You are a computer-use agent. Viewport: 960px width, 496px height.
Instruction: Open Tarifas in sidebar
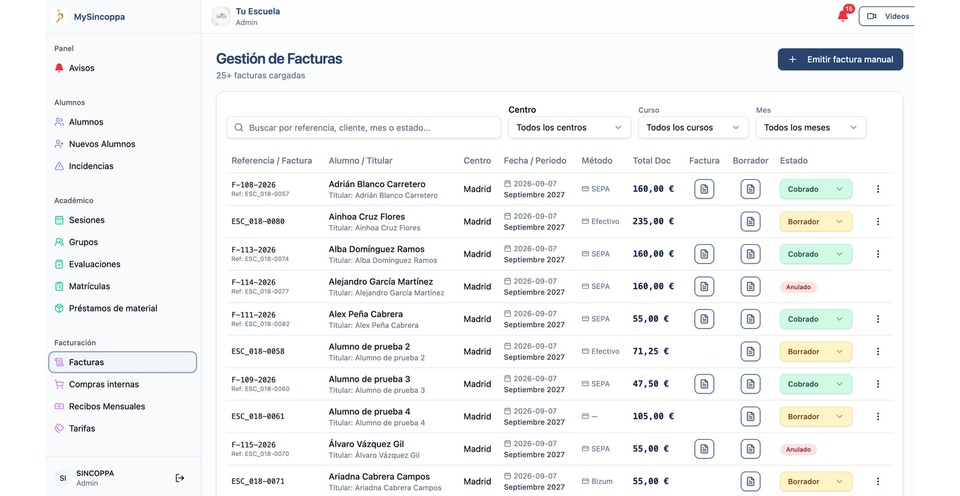[x=122, y=428]
